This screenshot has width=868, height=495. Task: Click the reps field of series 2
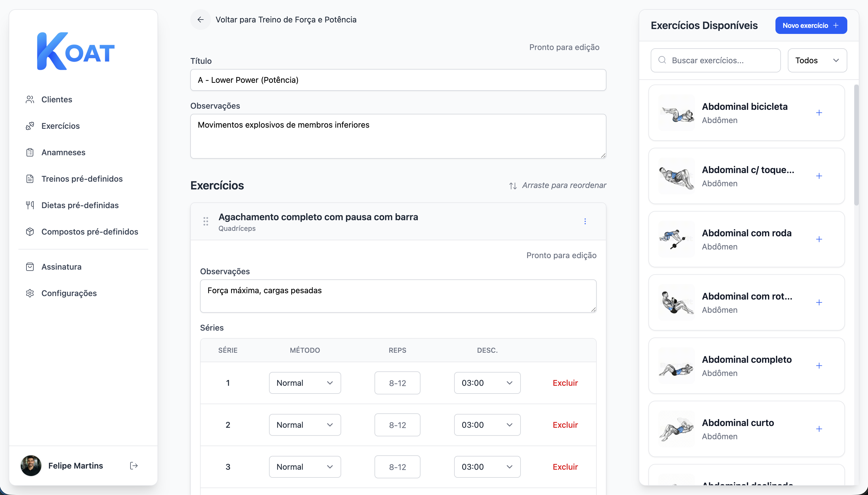click(x=397, y=425)
